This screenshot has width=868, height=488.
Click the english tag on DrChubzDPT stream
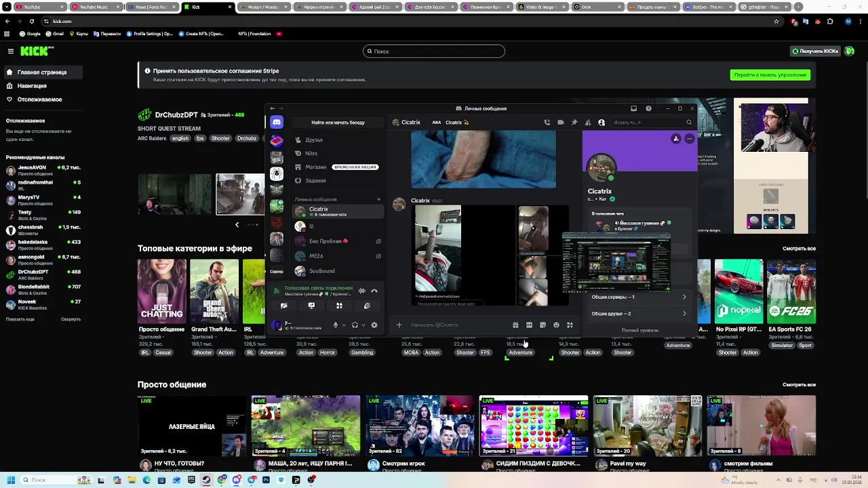180,138
